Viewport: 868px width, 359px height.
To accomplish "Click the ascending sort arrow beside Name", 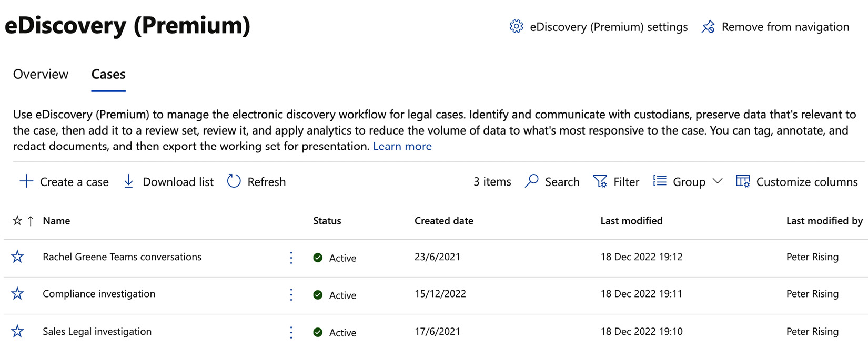I will click(x=31, y=221).
